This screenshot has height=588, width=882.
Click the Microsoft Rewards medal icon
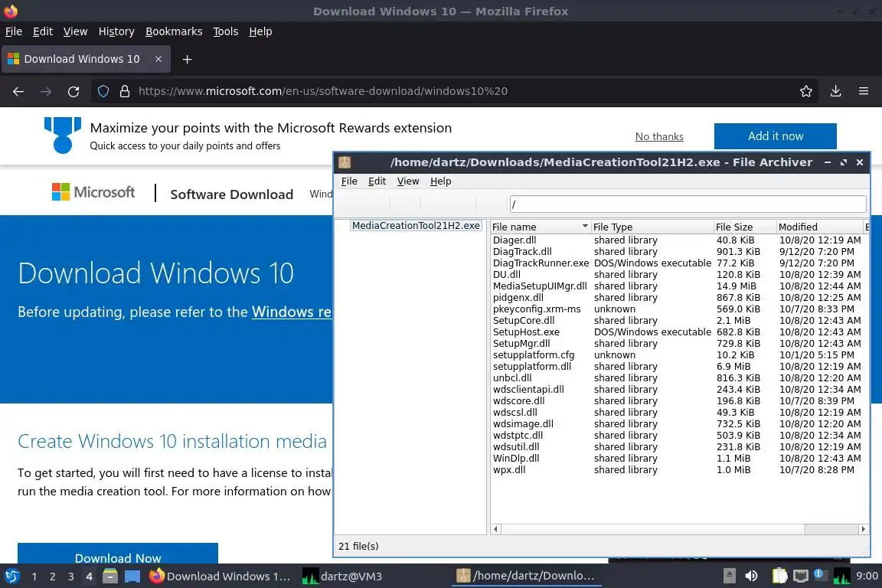point(63,135)
